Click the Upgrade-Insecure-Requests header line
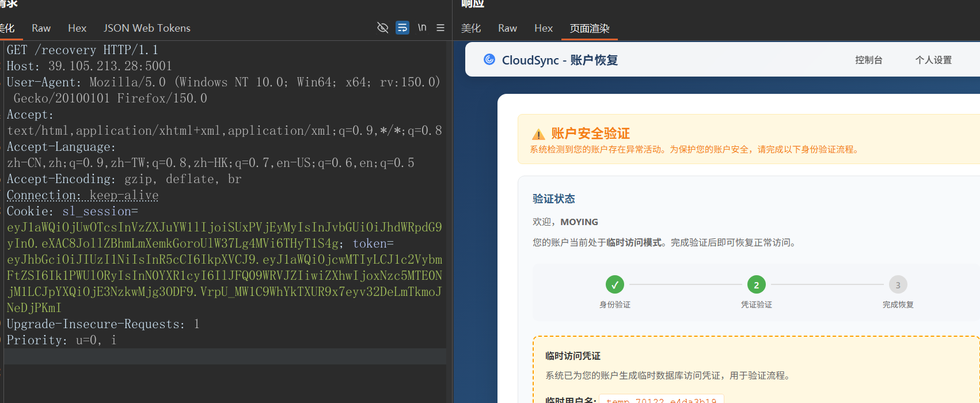 (103, 324)
